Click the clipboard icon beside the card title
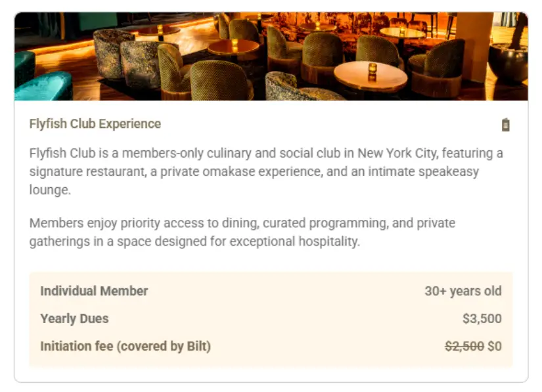The width and height of the screenshot is (542, 392). coord(505,125)
